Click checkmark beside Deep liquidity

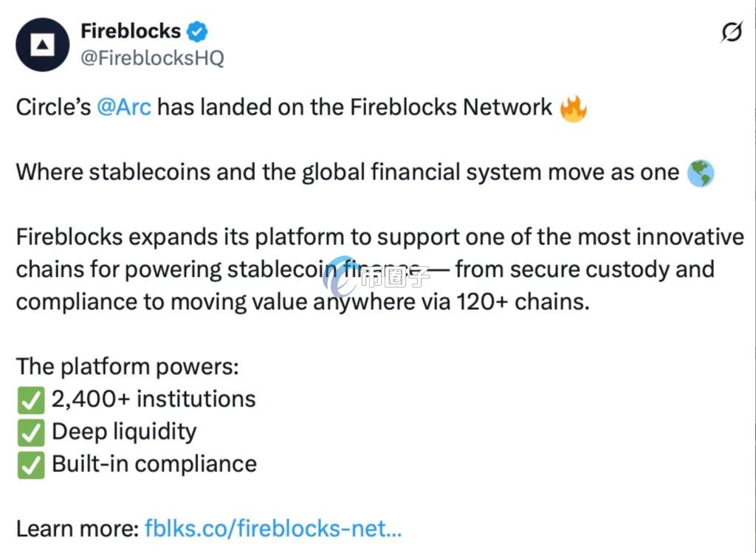click(x=30, y=433)
